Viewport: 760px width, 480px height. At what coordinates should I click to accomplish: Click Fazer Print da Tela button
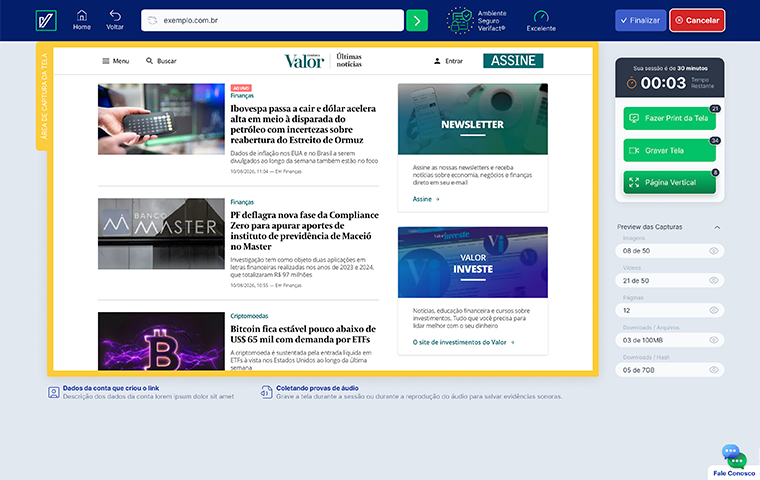tap(669, 118)
